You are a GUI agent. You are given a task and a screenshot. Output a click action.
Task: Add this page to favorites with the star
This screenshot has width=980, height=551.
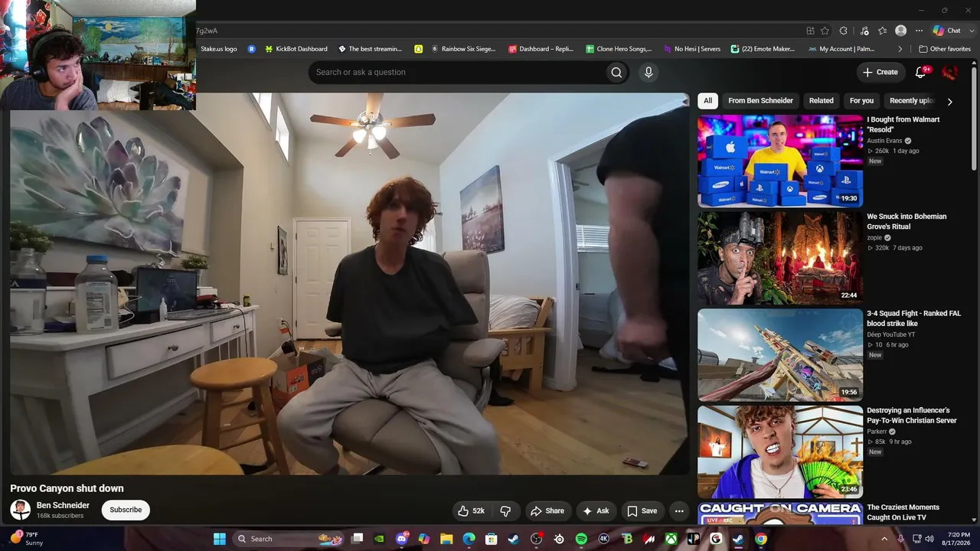[x=825, y=31]
